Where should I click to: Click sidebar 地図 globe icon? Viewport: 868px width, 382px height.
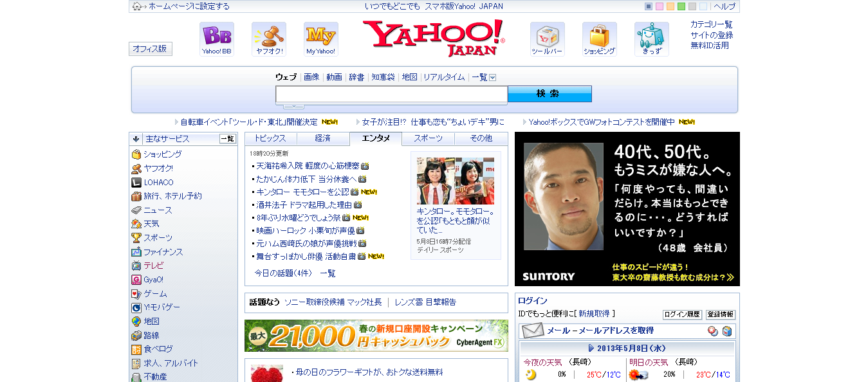click(136, 322)
